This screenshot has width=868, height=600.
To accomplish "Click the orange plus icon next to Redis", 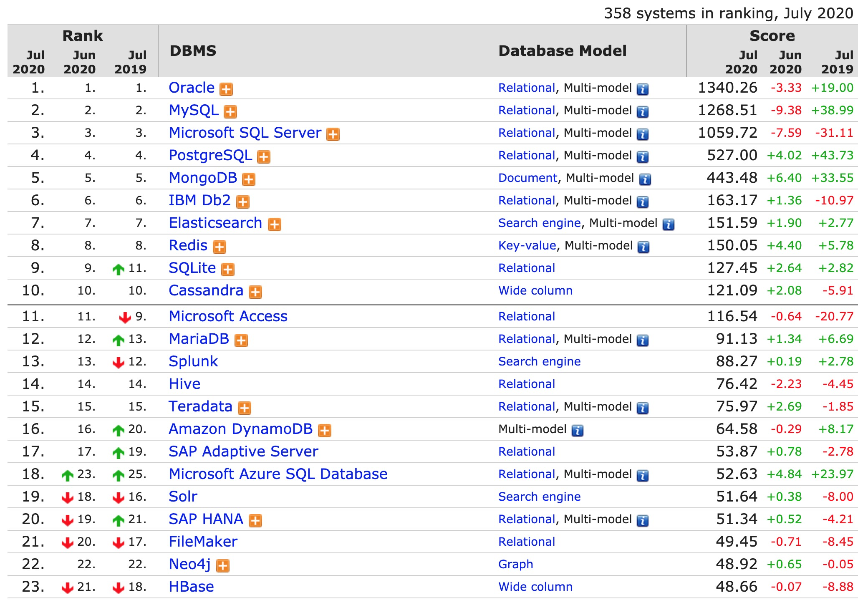I will click(220, 247).
